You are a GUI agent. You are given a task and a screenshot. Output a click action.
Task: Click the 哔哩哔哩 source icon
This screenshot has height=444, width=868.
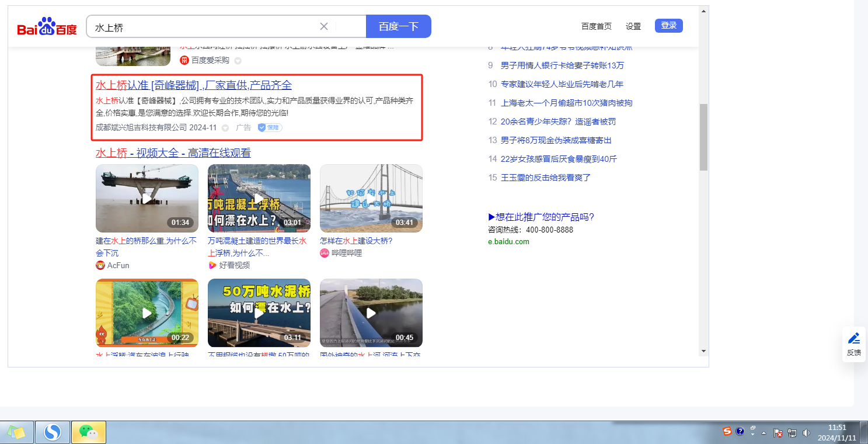point(325,253)
